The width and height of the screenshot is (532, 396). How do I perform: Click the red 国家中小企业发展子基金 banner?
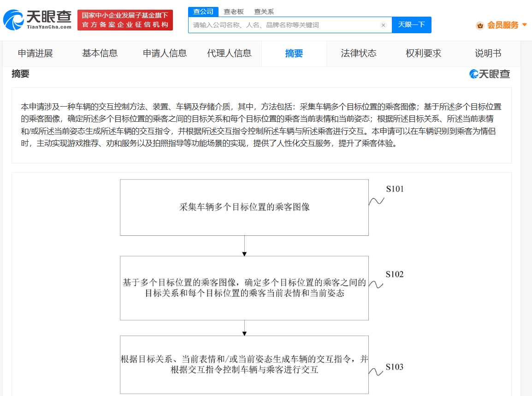[x=125, y=20]
